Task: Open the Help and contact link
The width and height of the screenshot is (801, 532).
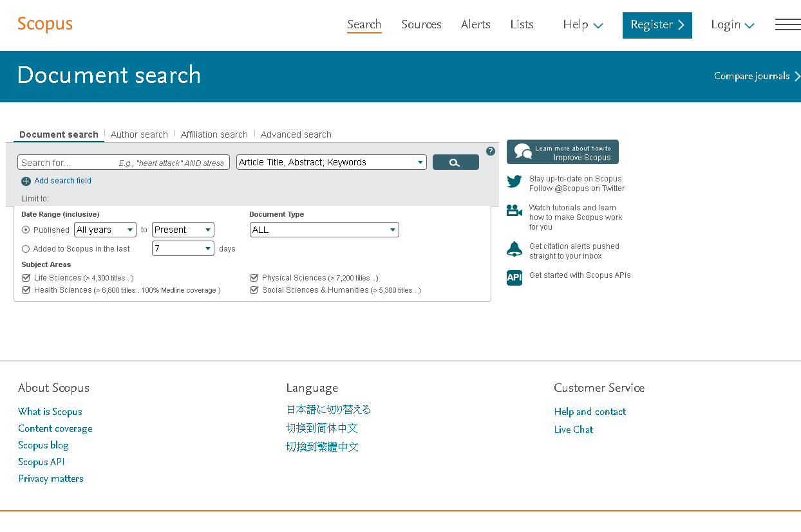Action: coord(590,412)
